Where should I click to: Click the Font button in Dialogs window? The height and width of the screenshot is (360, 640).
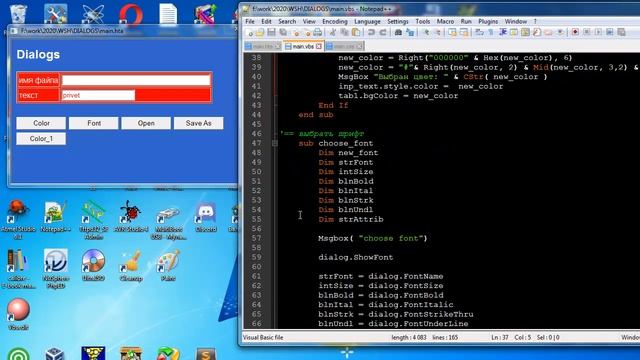[x=94, y=123]
